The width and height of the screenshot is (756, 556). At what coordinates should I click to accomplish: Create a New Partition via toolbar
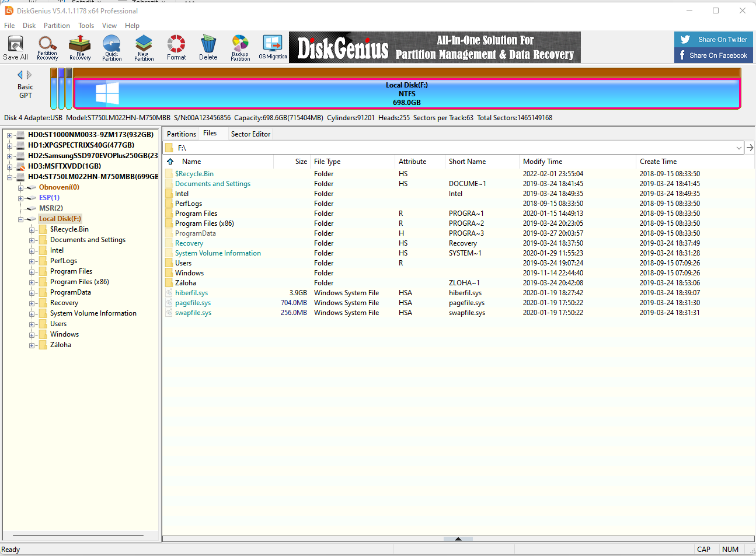coord(144,47)
